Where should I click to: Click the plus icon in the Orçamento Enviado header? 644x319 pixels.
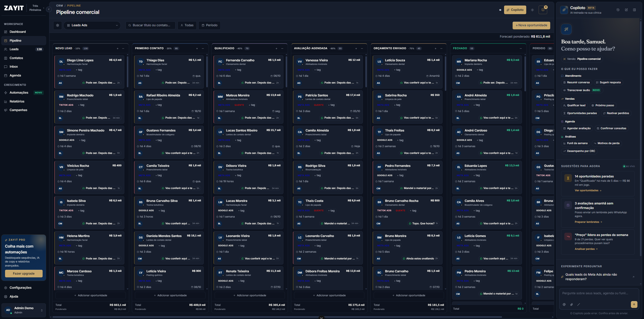click(x=435, y=48)
